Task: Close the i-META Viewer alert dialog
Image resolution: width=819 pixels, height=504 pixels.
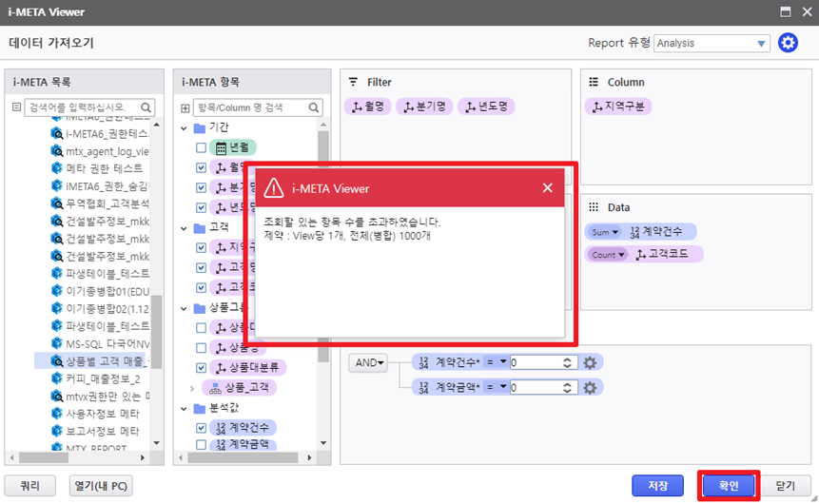Action: (547, 188)
